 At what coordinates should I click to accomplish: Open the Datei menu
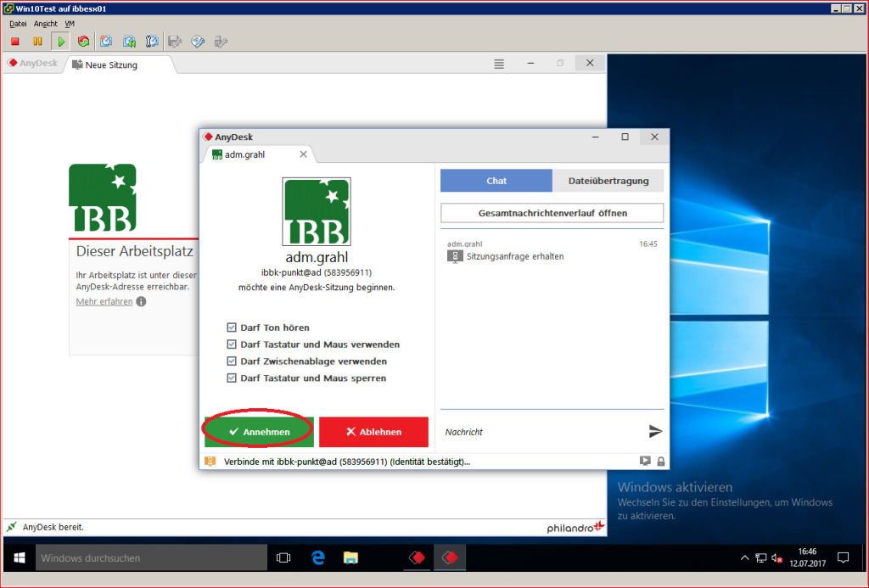tap(18, 24)
